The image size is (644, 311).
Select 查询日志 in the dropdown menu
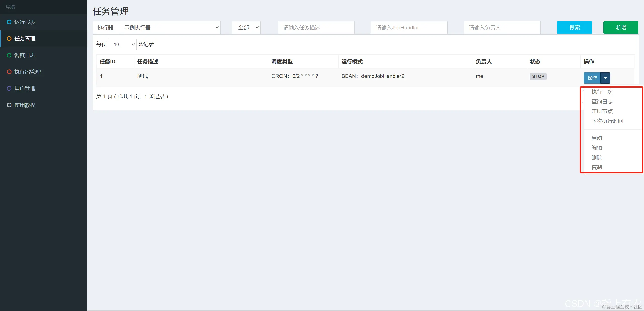tap(602, 101)
